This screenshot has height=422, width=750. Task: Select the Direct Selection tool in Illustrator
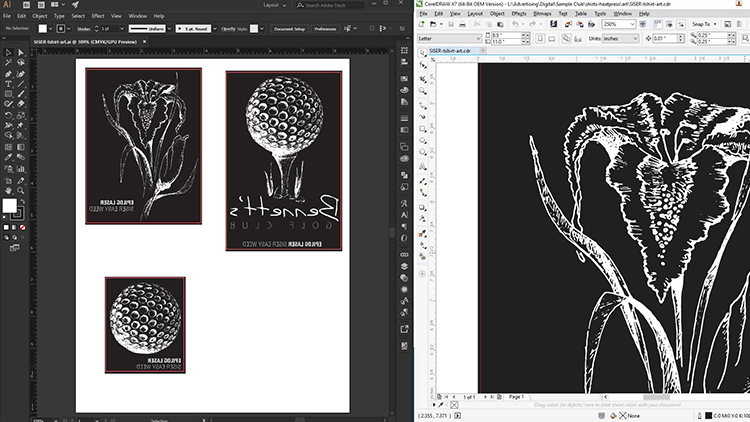pos(21,52)
